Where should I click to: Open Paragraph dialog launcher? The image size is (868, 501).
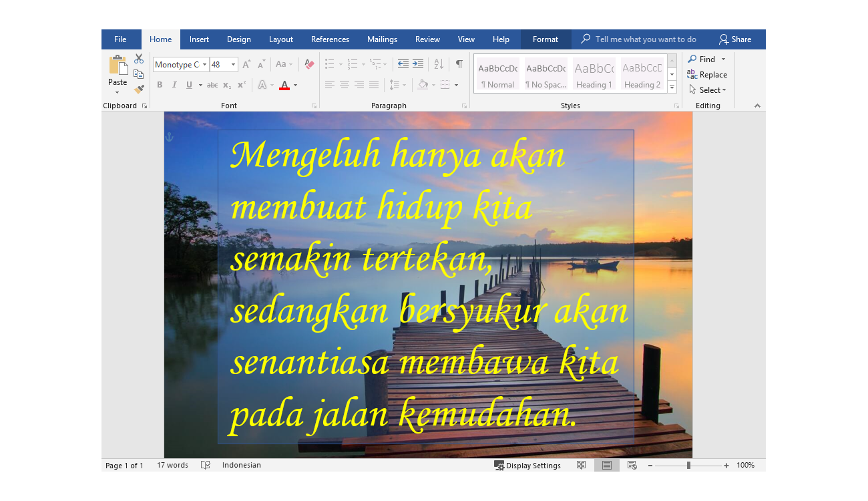click(x=464, y=106)
